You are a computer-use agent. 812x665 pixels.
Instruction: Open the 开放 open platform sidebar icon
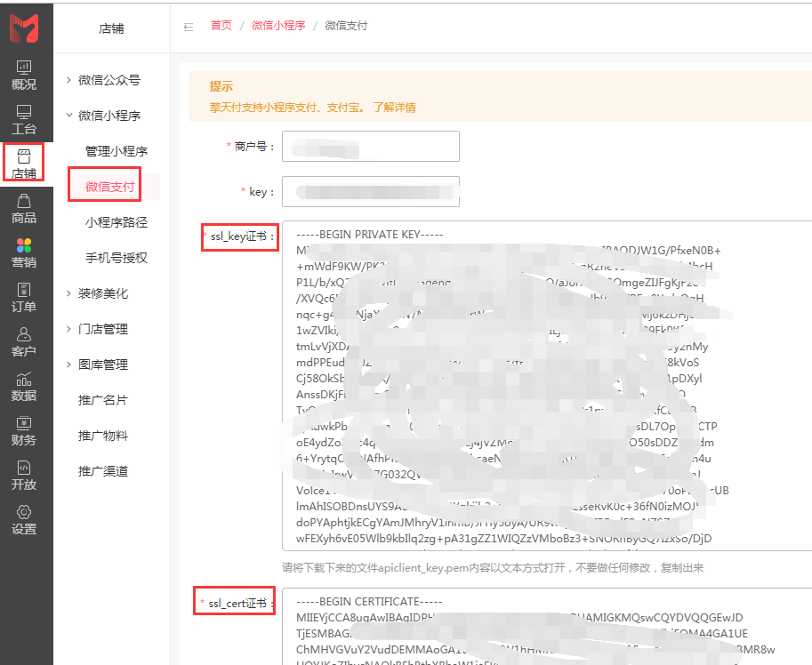24,477
